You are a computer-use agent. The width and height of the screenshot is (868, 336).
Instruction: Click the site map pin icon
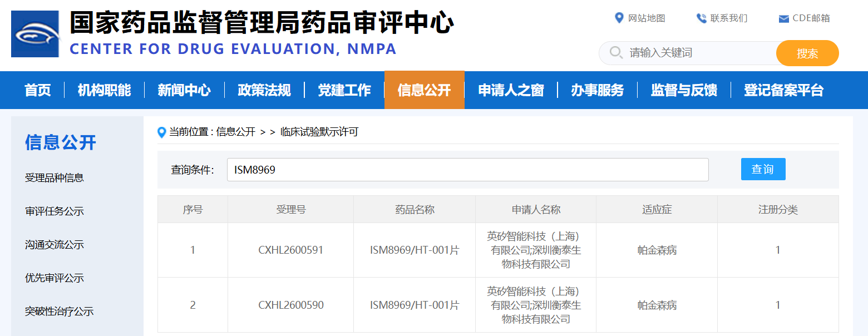pyautogui.click(x=619, y=18)
